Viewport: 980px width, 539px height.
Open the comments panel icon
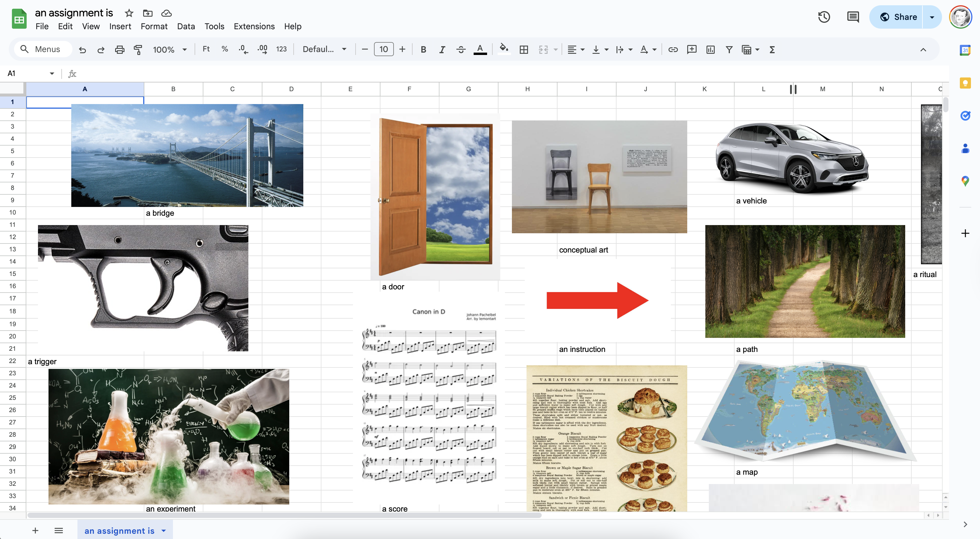[853, 17]
